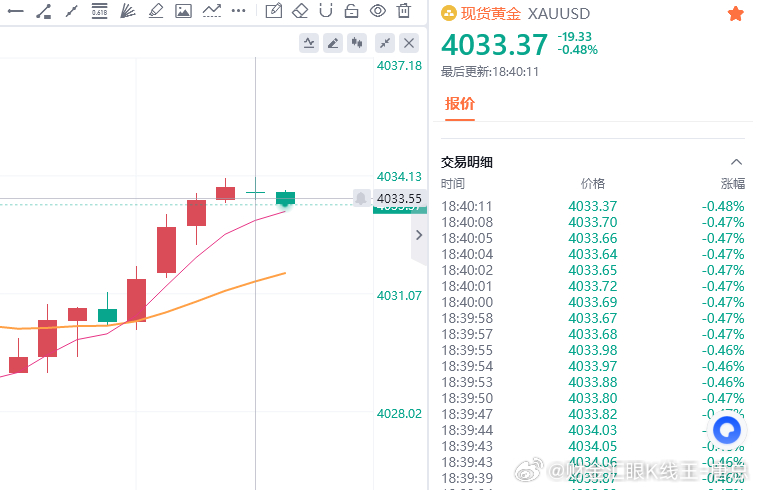Viewport: 757px width, 490px height.
Task: Toggle drawings visibility with eye icon
Action: [378, 11]
